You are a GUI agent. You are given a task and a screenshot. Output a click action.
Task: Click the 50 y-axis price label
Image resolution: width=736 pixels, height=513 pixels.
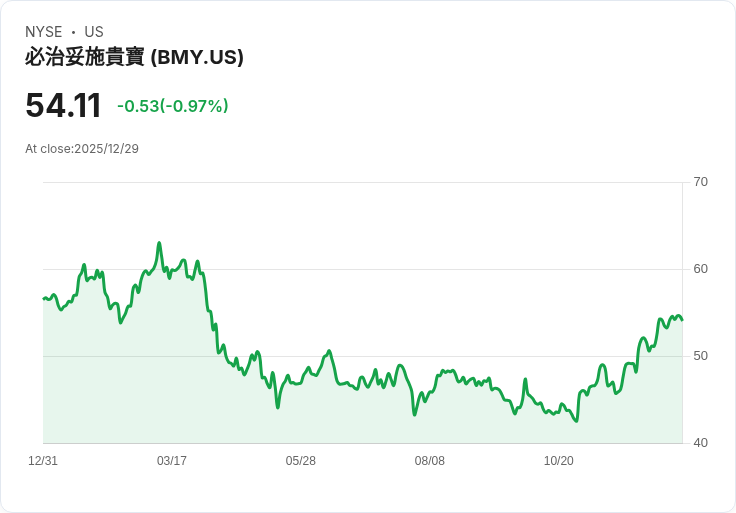pos(700,356)
